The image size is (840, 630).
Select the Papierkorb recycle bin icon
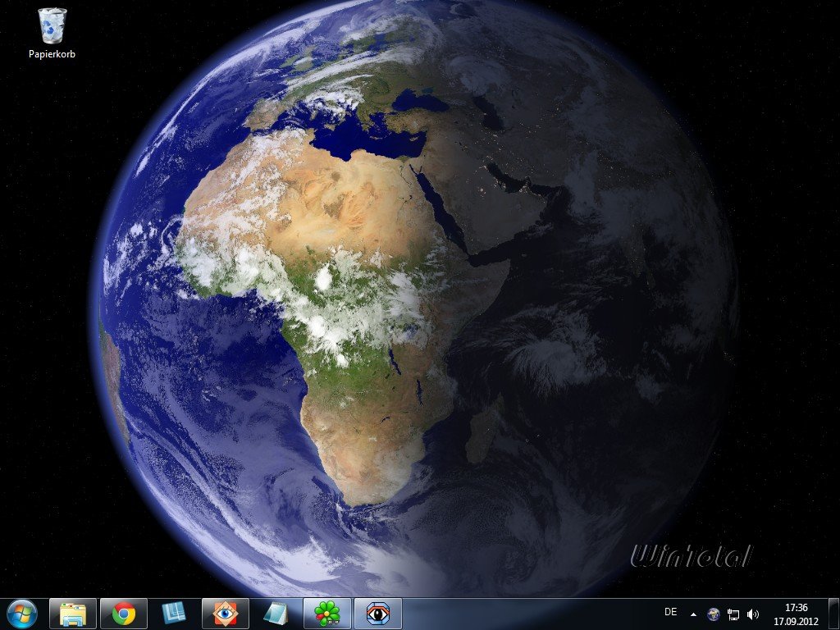[x=52, y=25]
